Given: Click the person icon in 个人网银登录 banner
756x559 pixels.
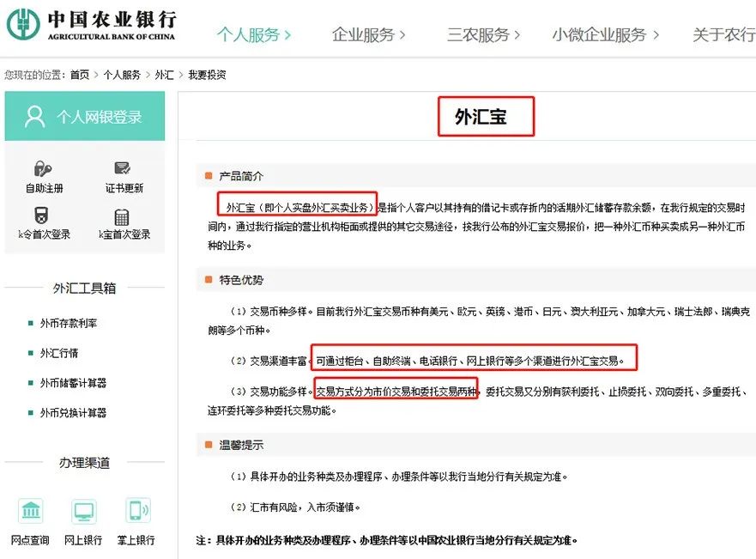Looking at the screenshot, I should (x=33, y=115).
